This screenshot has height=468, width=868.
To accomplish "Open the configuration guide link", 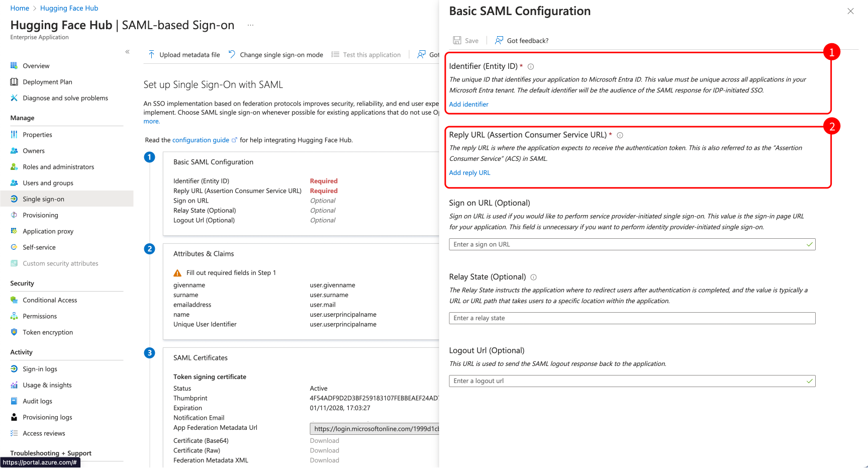I will [x=201, y=140].
